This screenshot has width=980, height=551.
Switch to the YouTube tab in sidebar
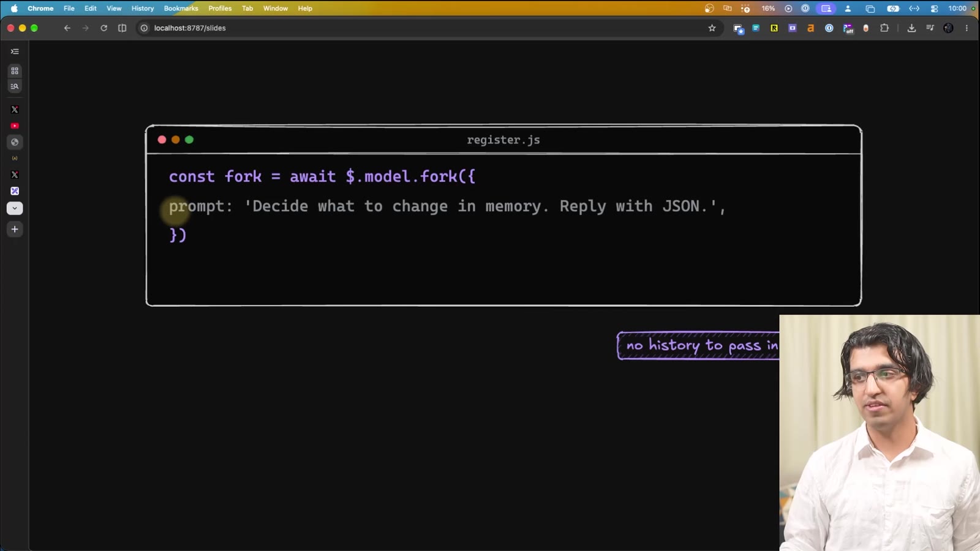point(15,126)
